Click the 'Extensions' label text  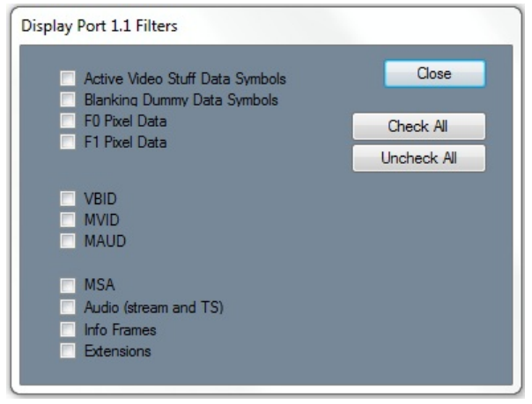(x=117, y=351)
